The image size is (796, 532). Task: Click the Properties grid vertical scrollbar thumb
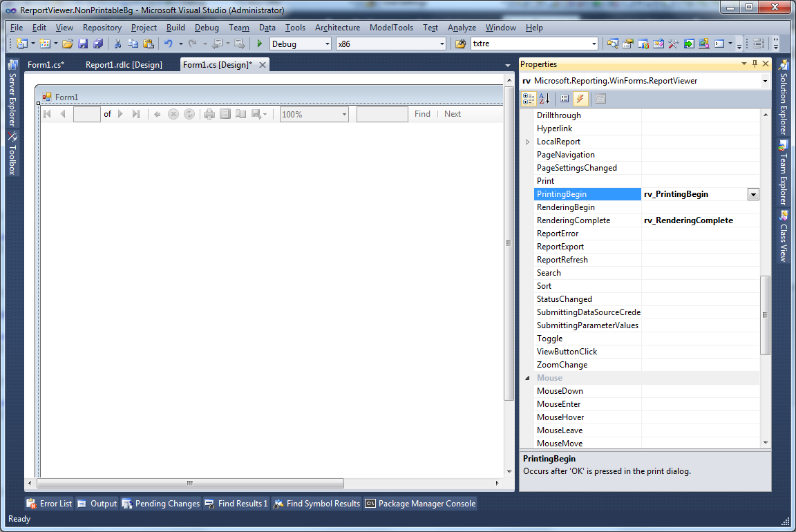[x=765, y=315]
